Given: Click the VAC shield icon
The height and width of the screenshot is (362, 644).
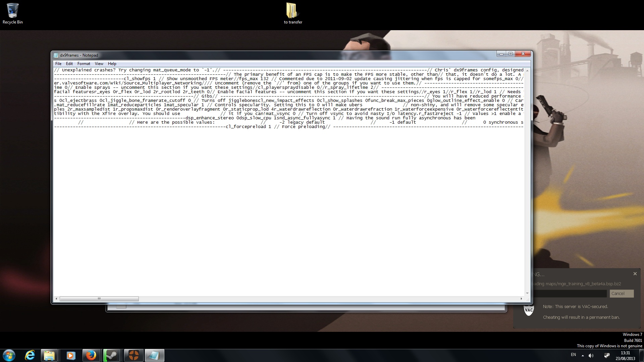Looking at the screenshot, I should click(x=529, y=310).
